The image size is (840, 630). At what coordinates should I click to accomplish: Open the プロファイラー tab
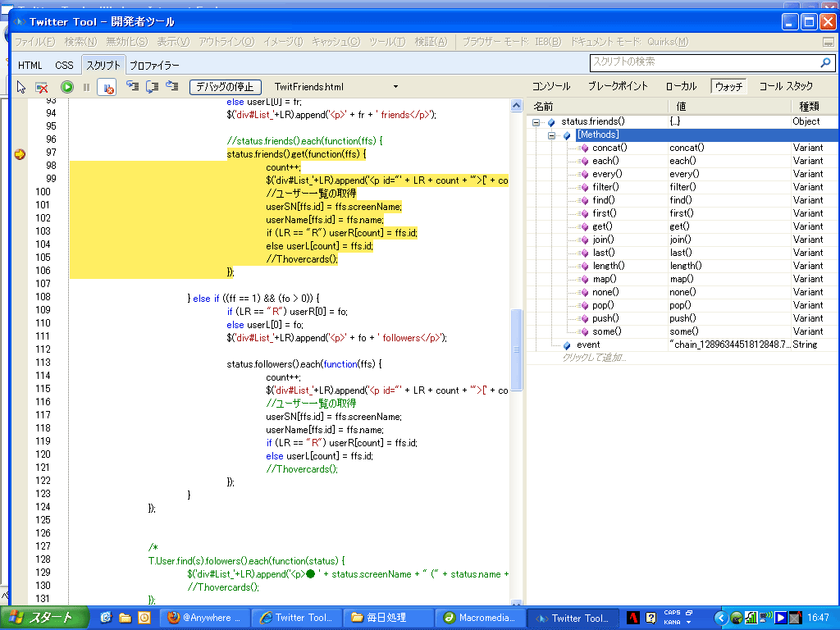click(x=154, y=66)
